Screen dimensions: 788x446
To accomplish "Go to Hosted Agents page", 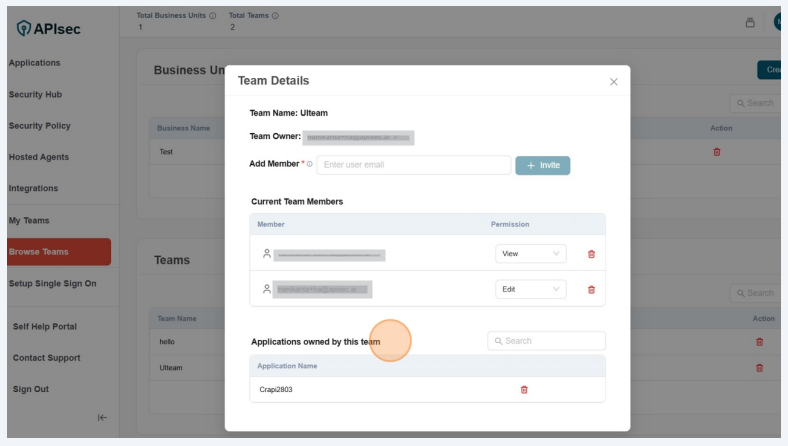I will point(38,157).
